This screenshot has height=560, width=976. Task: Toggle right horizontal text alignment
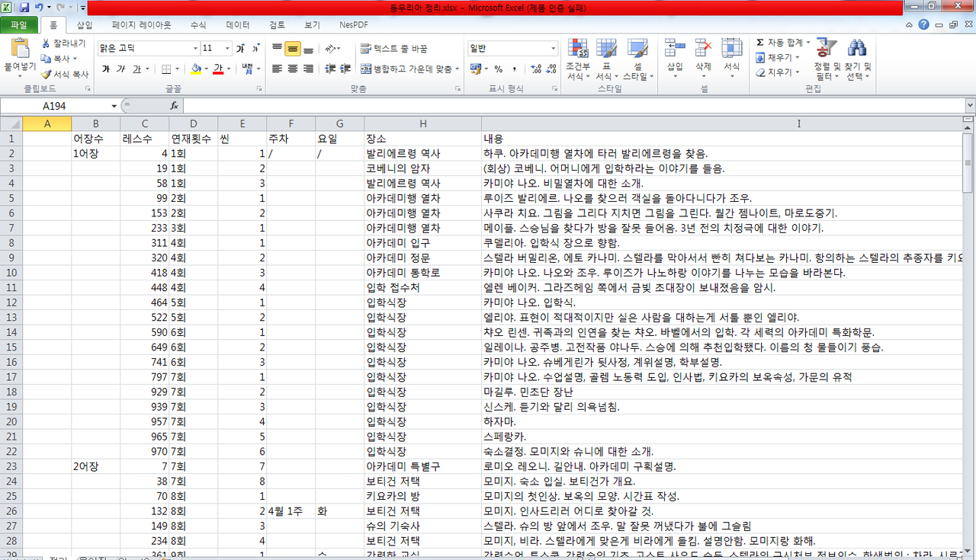click(x=308, y=69)
